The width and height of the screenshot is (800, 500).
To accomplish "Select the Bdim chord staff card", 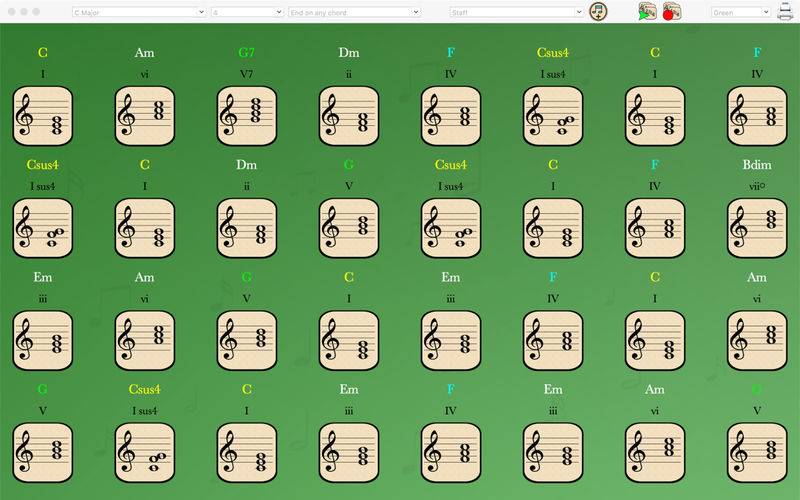I will 757,228.
